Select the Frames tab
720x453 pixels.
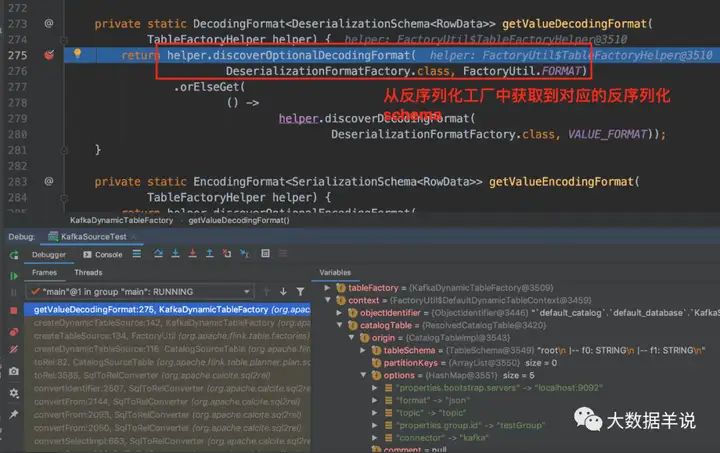click(45, 273)
